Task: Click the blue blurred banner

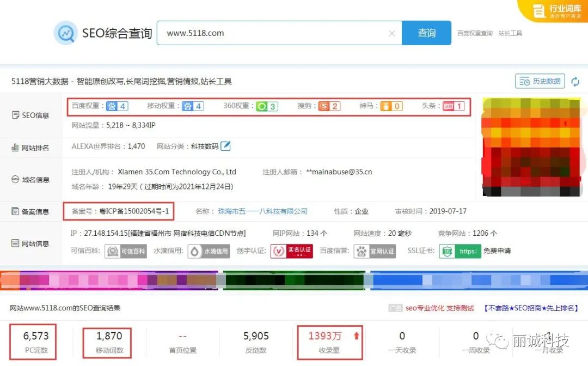Action: [479, 280]
